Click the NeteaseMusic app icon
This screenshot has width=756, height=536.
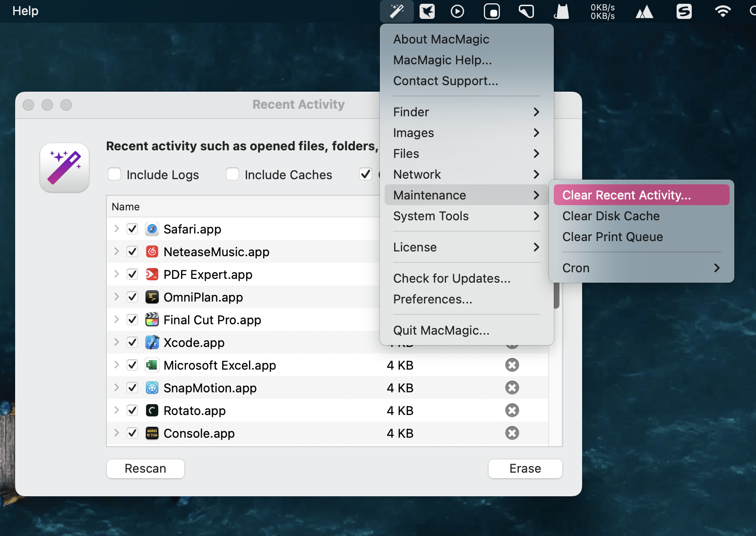[152, 252]
